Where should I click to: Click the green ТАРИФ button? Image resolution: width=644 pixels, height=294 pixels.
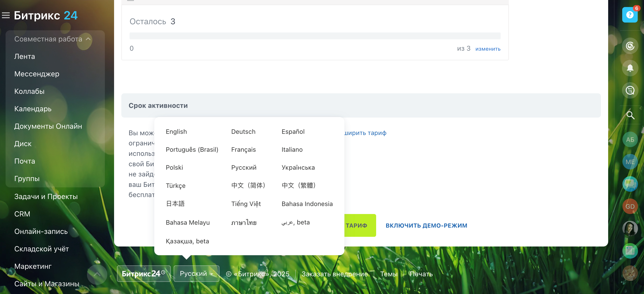[x=360, y=225]
